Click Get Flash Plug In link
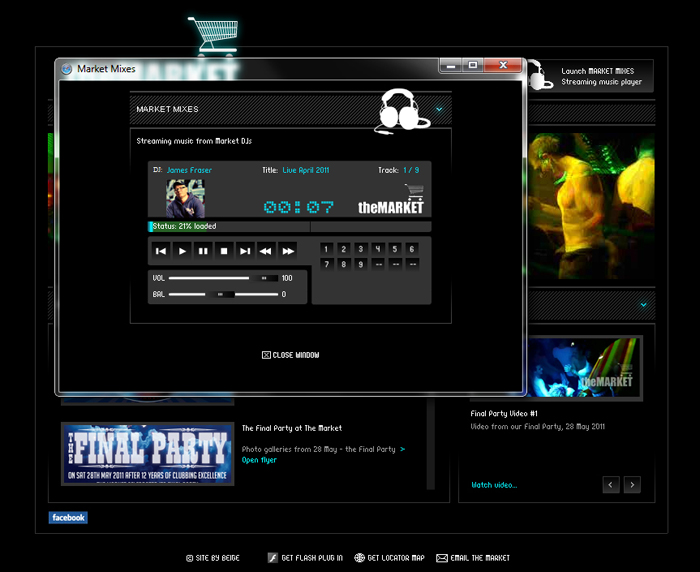The height and width of the screenshot is (572, 700). click(x=312, y=558)
